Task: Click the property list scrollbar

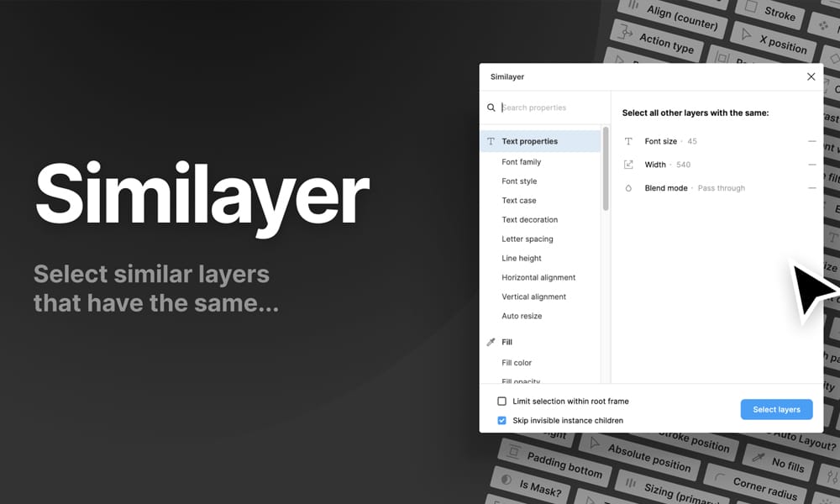Action: tap(606, 168)
